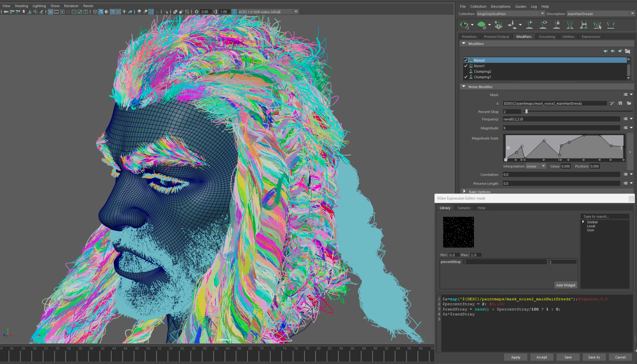Open the ACES color management dropdown

[296, 11]
